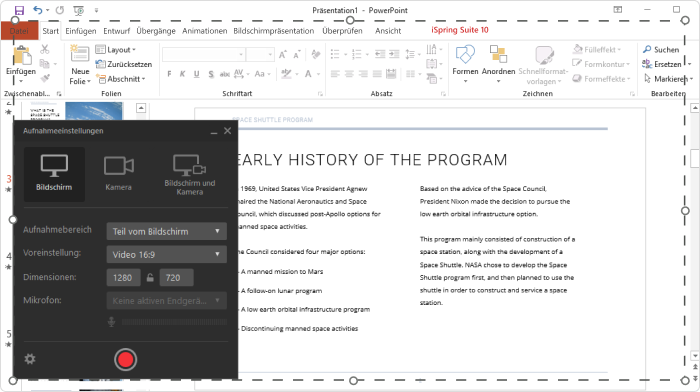Select Kamera recording mode
The image size is (700, 392).
coord(119,174)
